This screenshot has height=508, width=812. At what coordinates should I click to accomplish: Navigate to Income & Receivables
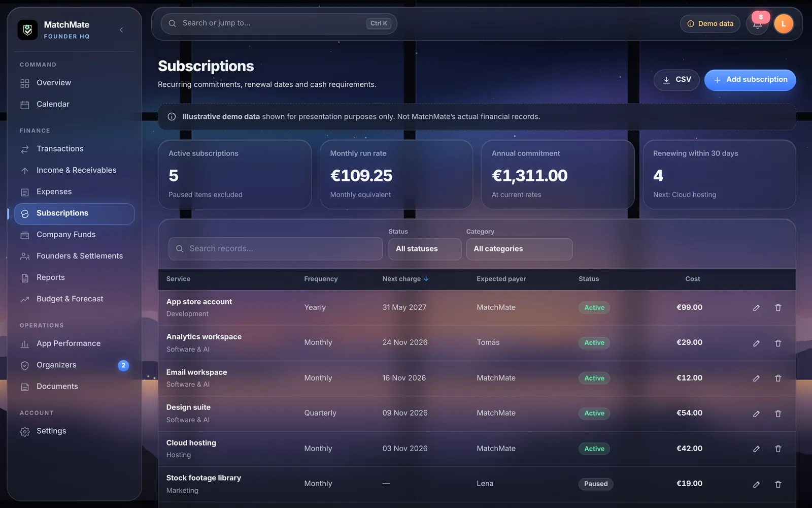pyautogui.click(x=74, y=170)
